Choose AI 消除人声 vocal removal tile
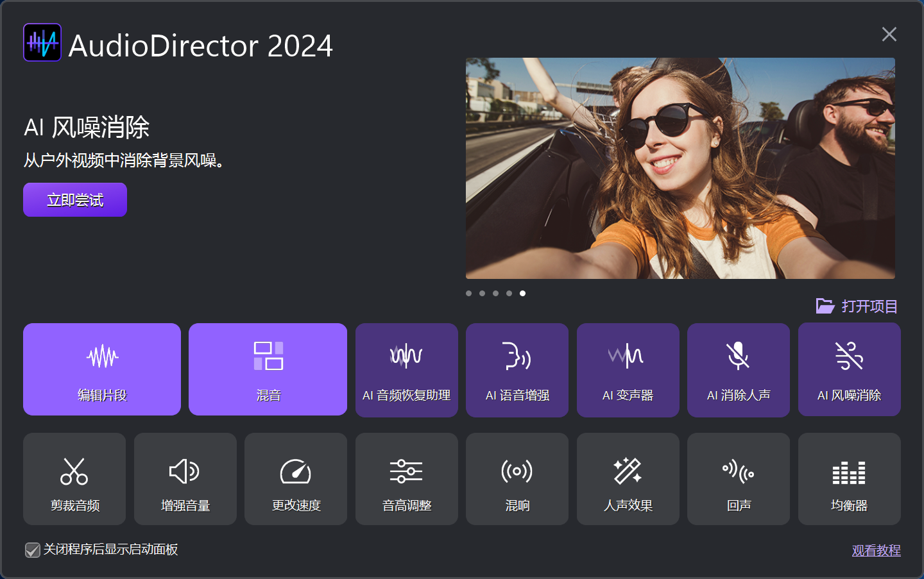This screenshot has width=924, height=579. [x=738, y=370]
